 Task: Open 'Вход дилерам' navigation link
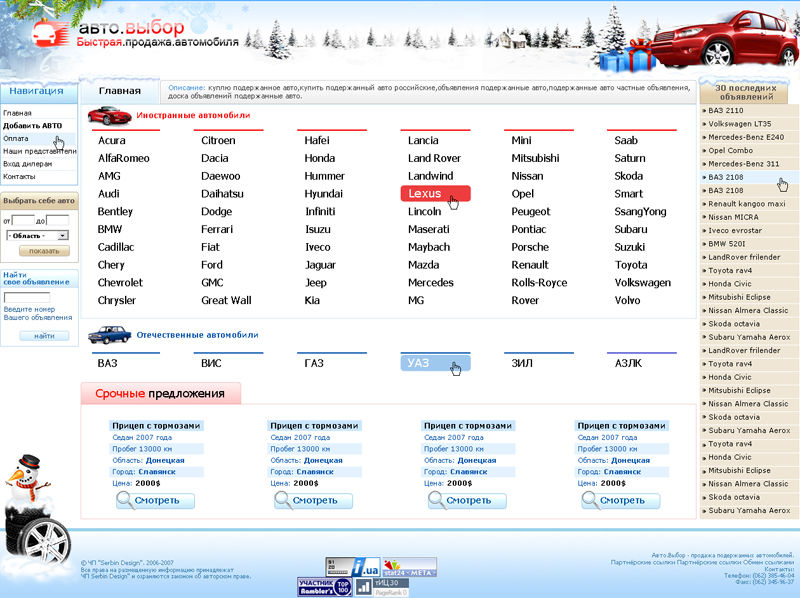[28, 164]
